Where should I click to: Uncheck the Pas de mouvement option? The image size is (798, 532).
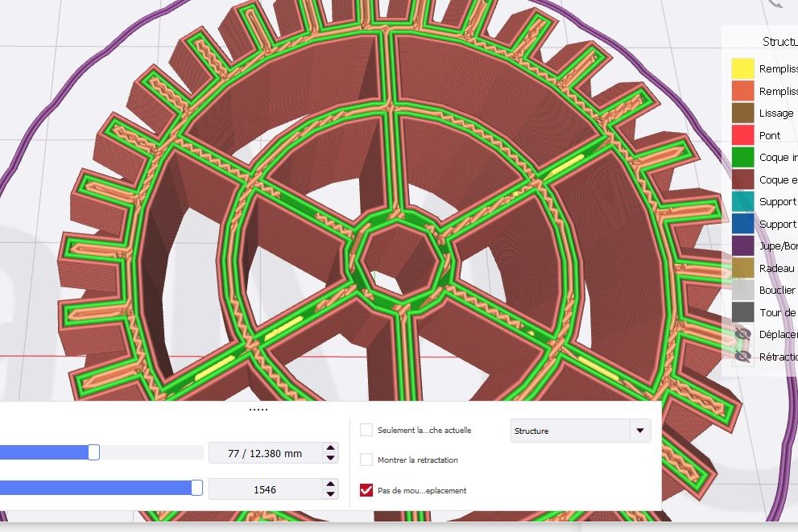point(366,489)
